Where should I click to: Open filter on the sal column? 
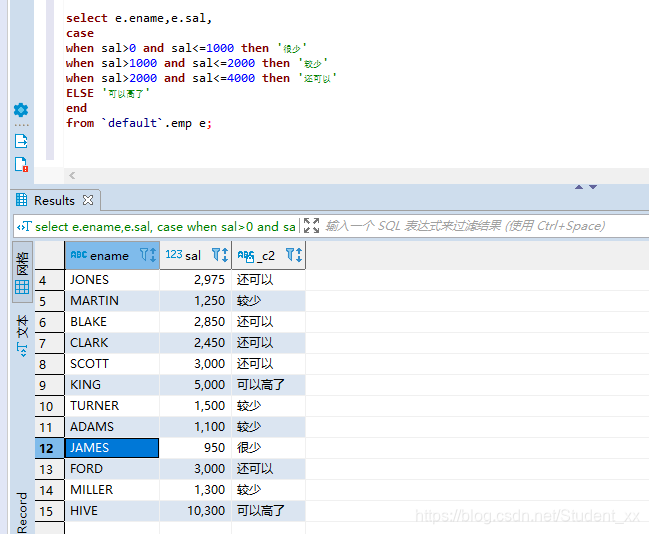tap(216, 254)
